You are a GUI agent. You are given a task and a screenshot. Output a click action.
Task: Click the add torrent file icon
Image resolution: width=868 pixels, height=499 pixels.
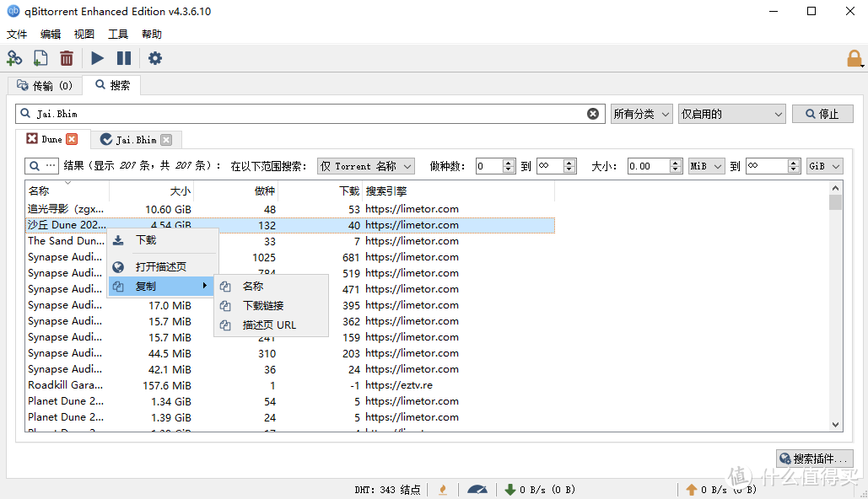[40, 58]
